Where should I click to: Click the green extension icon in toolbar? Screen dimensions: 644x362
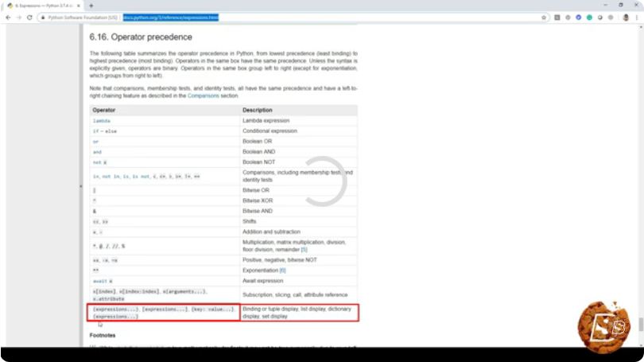(589, 18)
